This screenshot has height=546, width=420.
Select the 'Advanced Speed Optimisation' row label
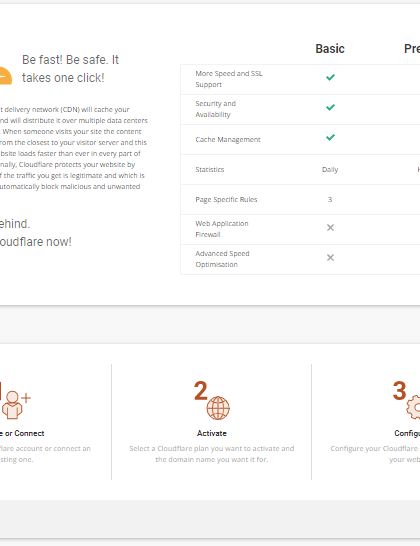[223, 259]
